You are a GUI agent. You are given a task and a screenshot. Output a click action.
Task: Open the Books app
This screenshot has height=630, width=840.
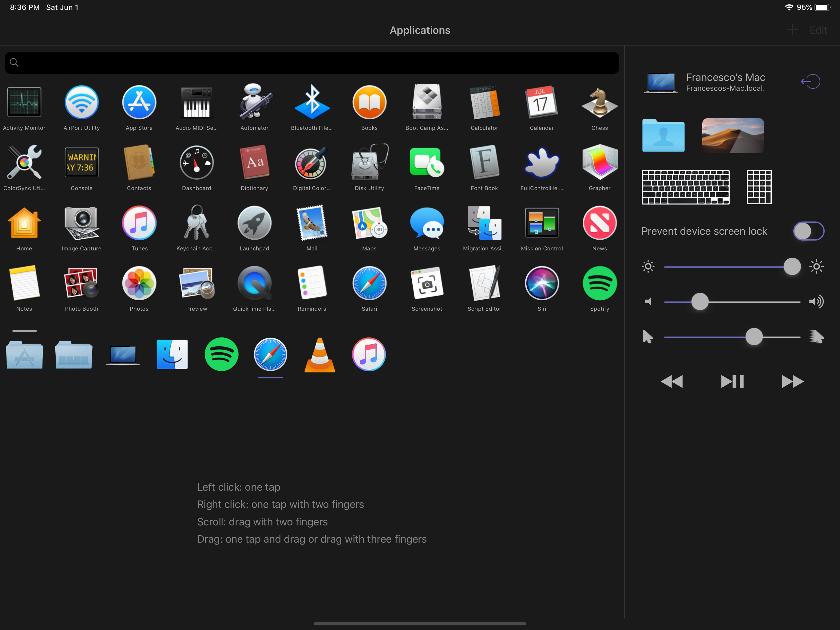tap(370, 102)
